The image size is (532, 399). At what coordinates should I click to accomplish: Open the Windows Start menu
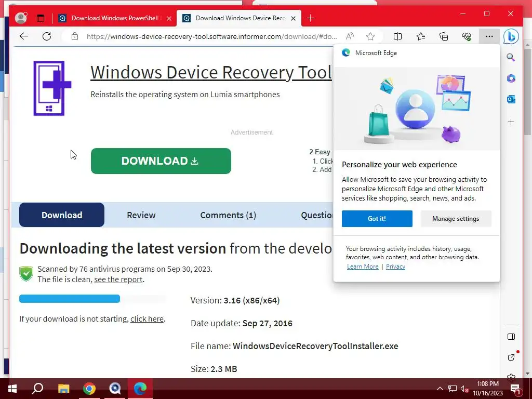pyautogui.click(x=12, y=389)
